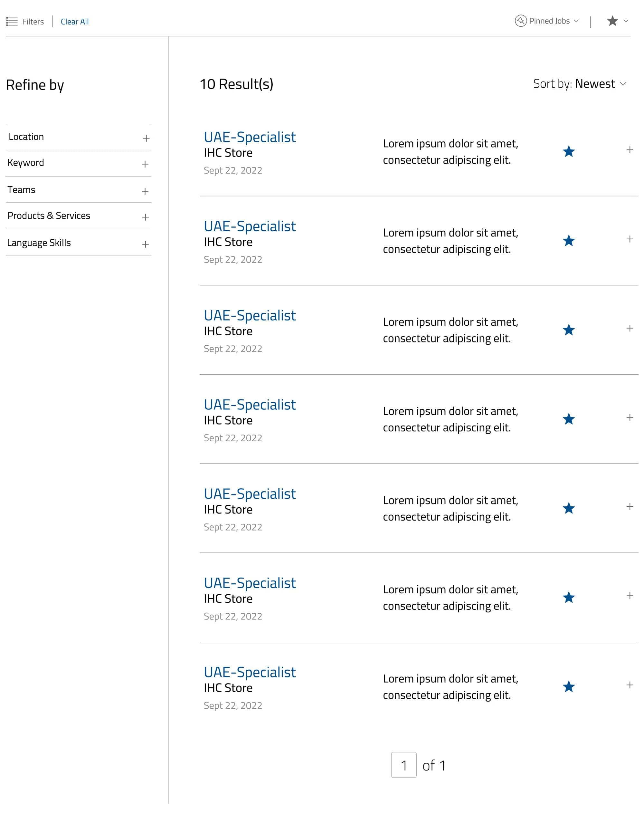Expand the Keyword filter
The image size is (644, 824).
[x=79, y=163]
